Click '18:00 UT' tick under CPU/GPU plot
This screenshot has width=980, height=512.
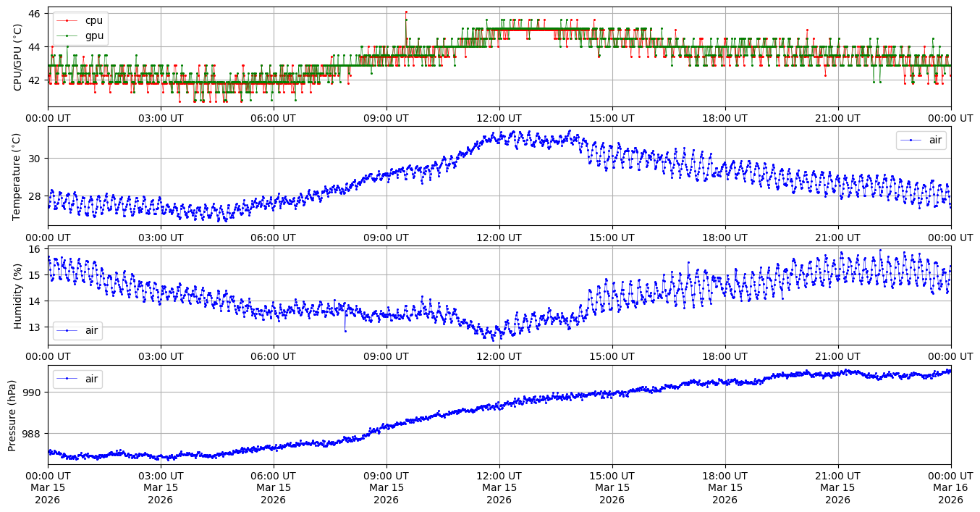725,118
